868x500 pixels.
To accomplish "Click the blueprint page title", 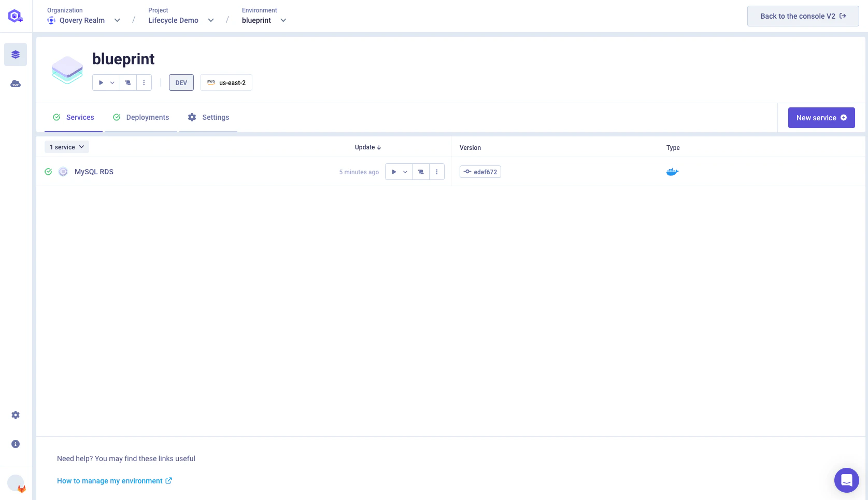I will pyautogui.click(x=123, y=59).
